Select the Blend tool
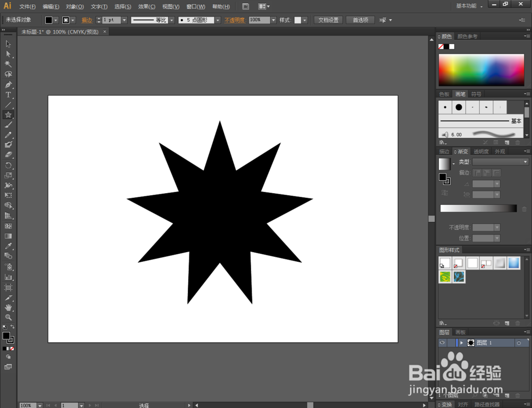 click(8, 256)
